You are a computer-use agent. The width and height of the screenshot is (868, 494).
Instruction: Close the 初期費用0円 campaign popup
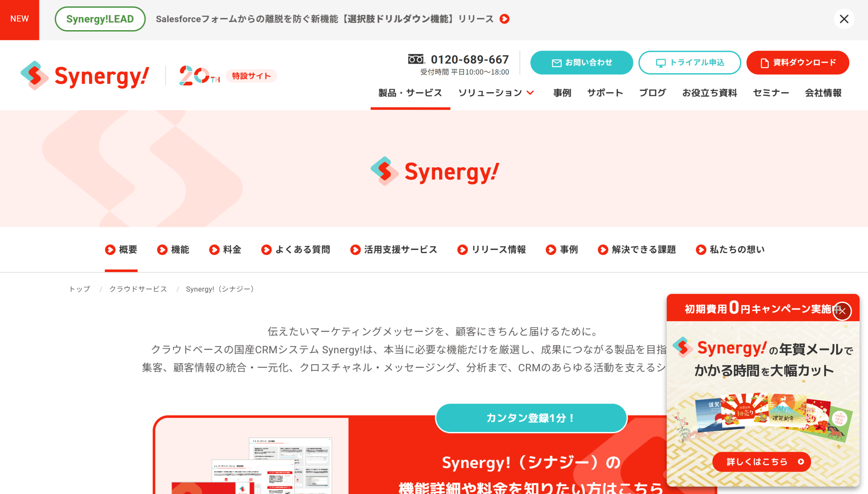[842, 311]
